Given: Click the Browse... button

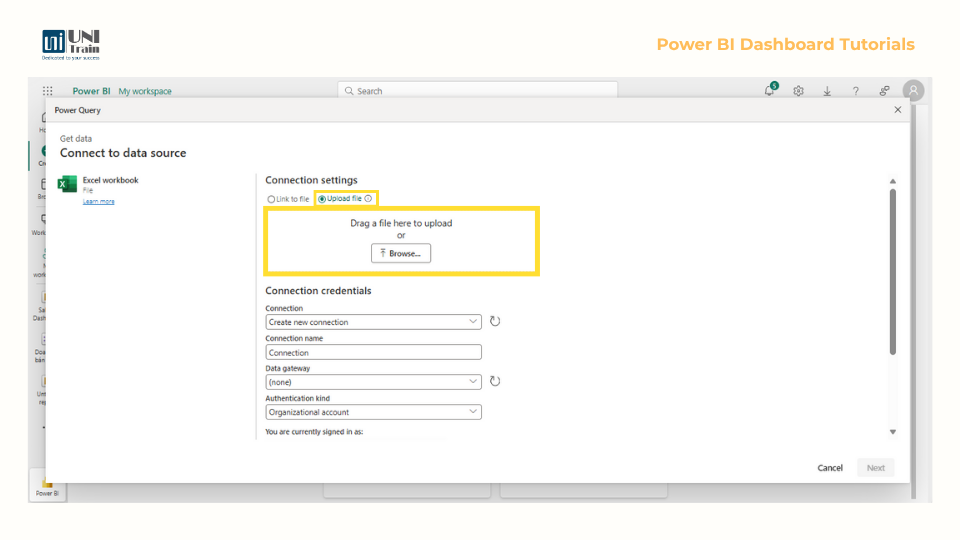Looking at the screenshot, I should [401, 253].
